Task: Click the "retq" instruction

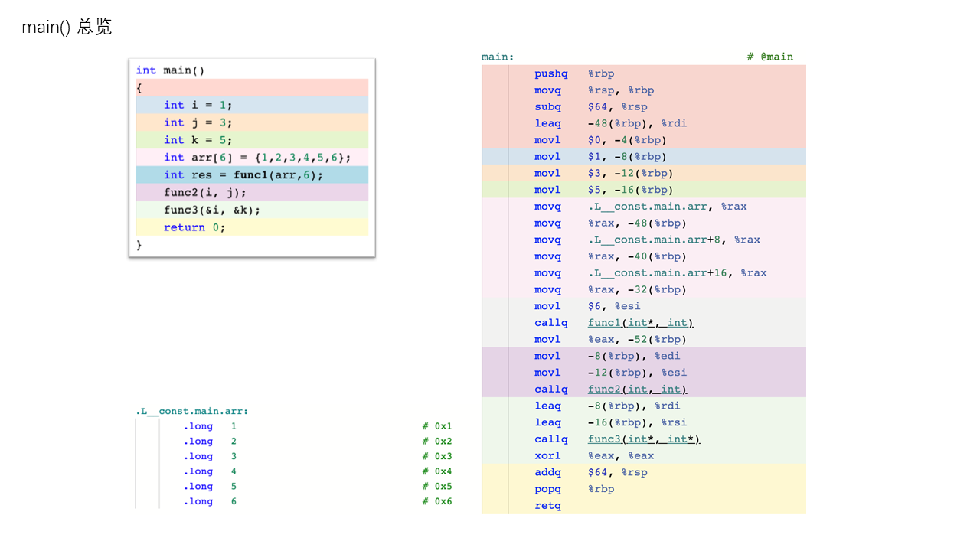Action: [547, 506]
